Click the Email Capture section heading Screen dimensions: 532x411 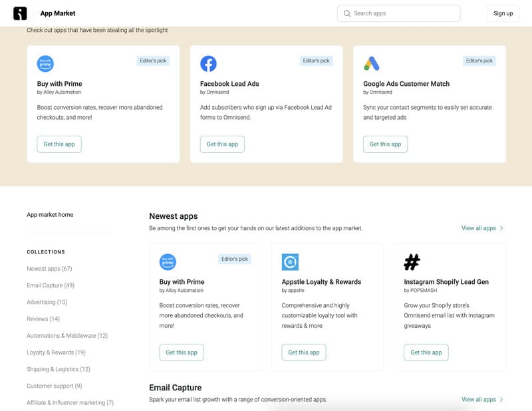[x=176, y=387]
